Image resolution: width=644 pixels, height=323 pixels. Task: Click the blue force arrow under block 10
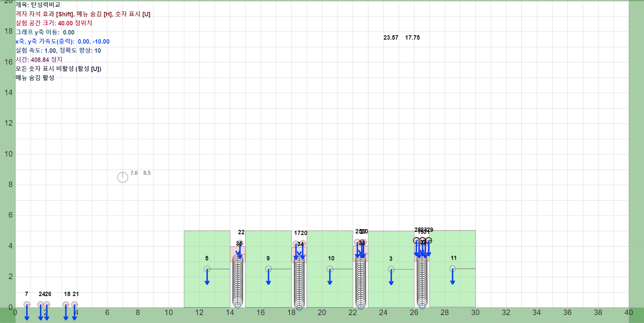[330, 277]
